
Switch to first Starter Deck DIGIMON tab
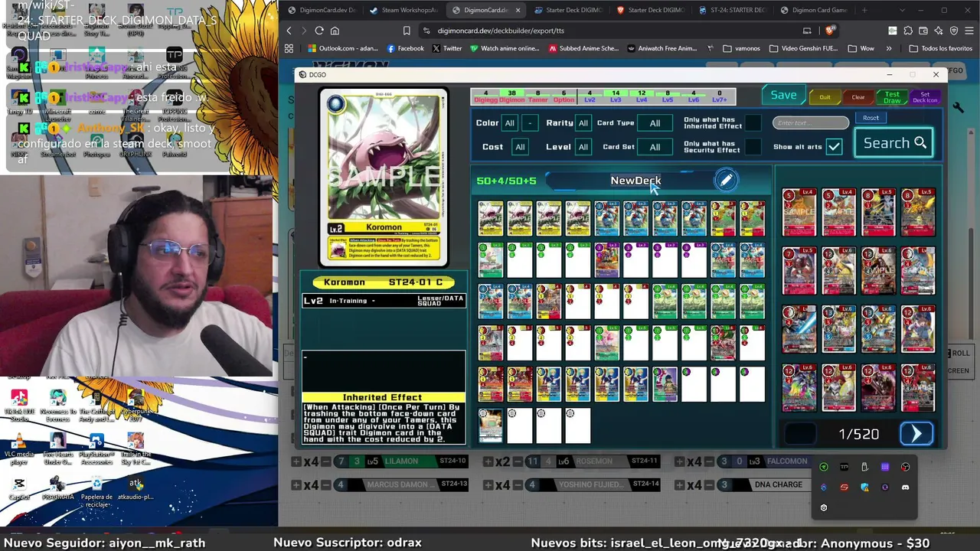568,10
